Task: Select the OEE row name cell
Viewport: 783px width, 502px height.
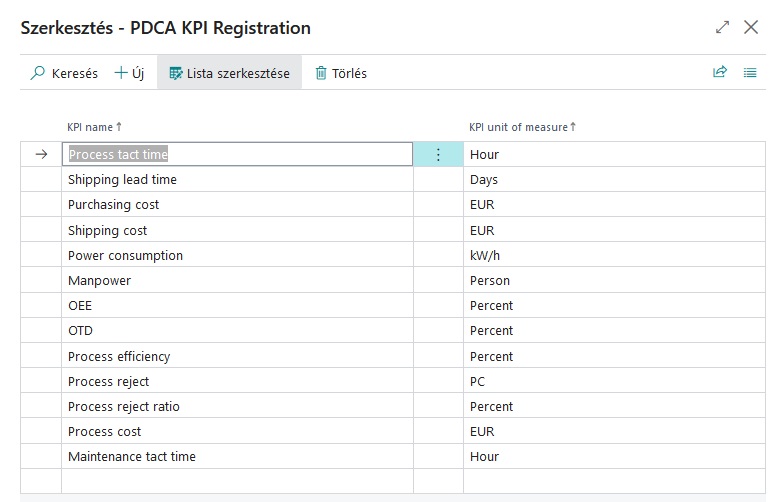Action: click(80, 305)
